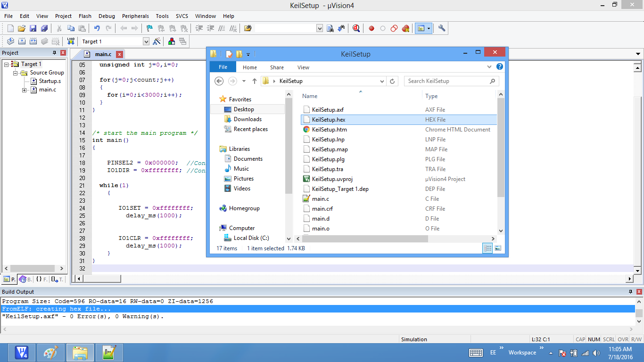Indent the selected lines
The width and height of the screenshot is (644, 362).
tap(199, 28)
